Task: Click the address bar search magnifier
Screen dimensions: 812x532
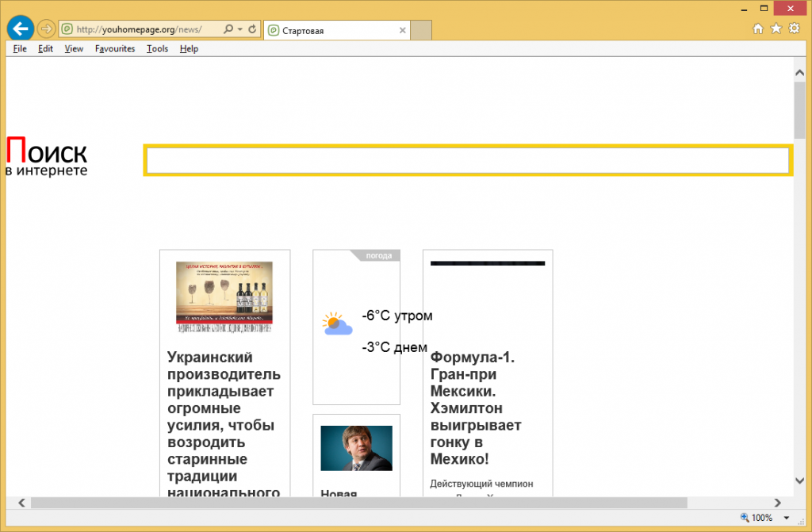Action: coord(228,29)
